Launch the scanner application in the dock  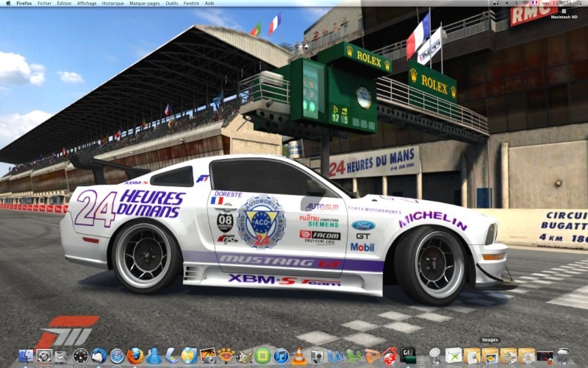171,355
